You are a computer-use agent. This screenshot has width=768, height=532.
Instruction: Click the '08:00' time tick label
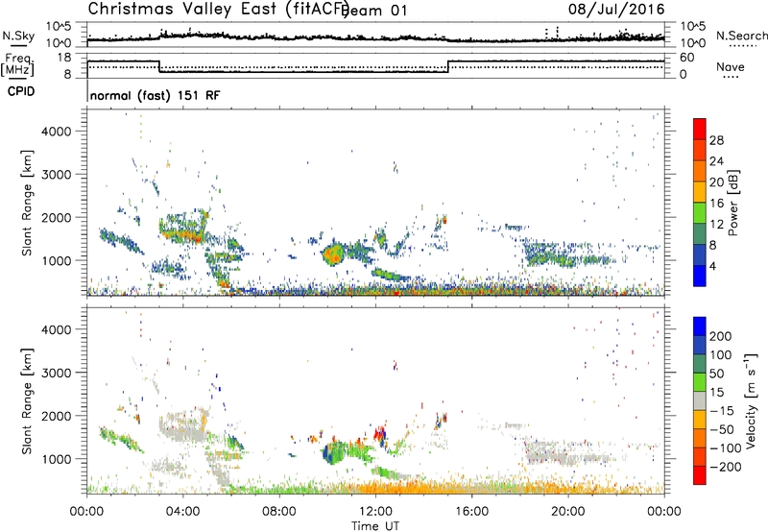click(x=278, y=512)
